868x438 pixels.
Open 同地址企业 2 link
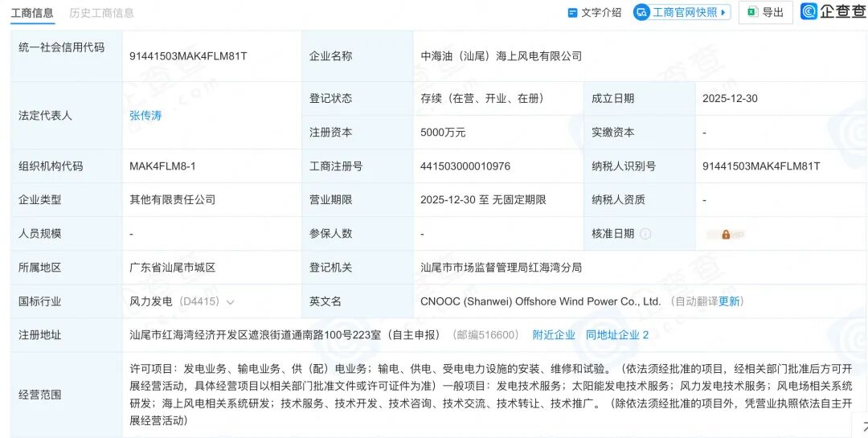pos(616,335)
